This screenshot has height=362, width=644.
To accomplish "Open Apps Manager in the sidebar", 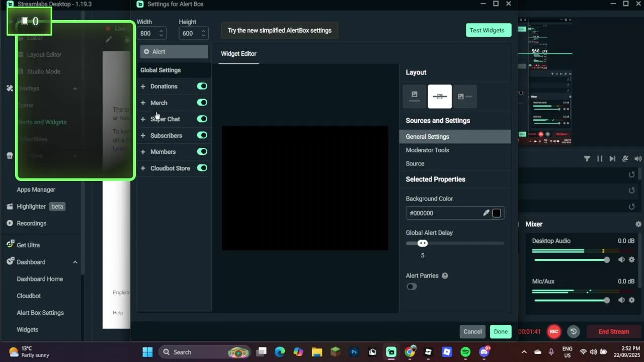I will point(36,190).
